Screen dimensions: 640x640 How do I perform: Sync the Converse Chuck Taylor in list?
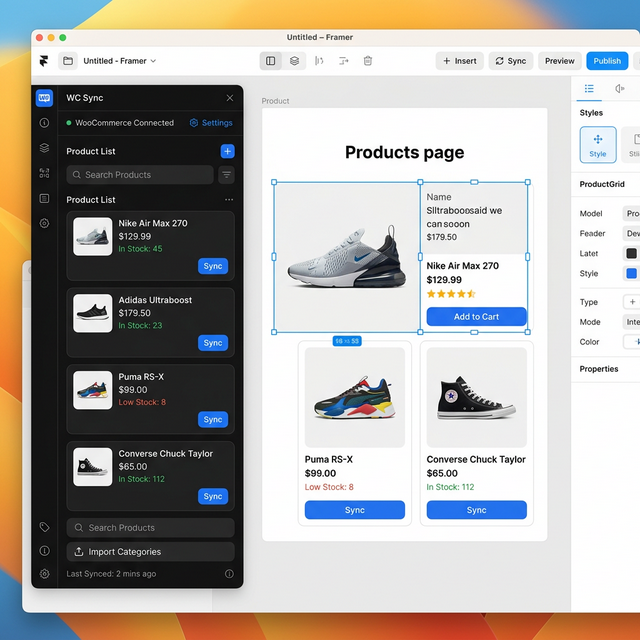tap(213, 496)
